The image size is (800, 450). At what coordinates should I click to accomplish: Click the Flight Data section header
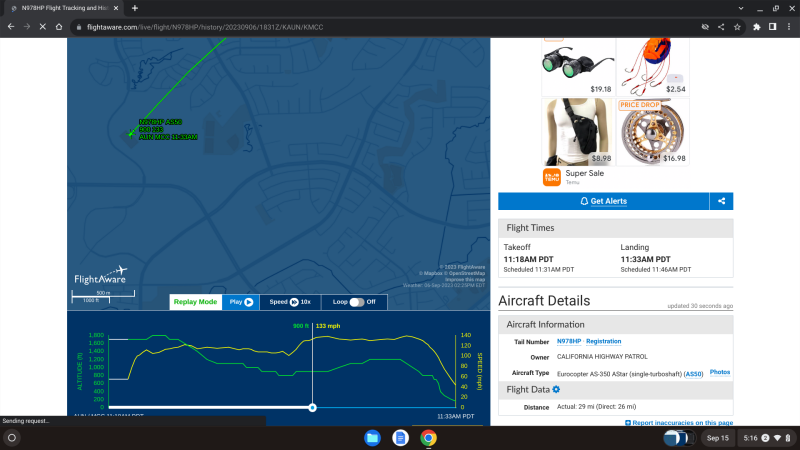pos(616,390)
